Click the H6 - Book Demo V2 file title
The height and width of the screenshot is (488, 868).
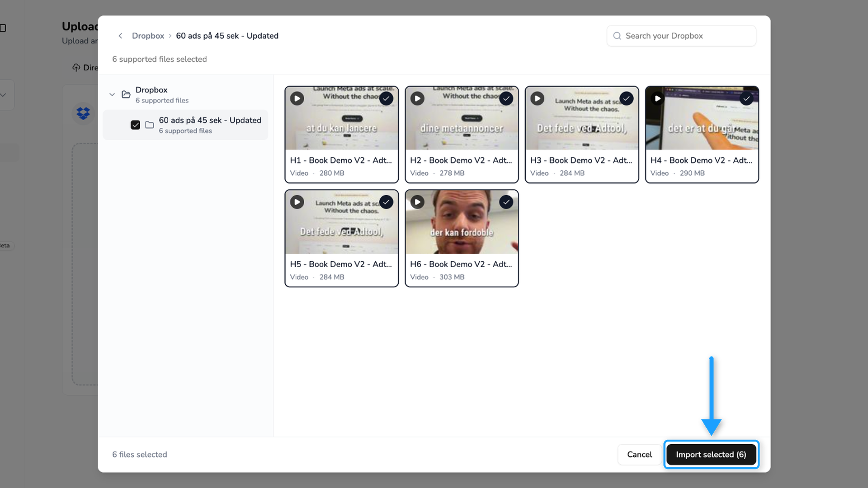point(461,264)
